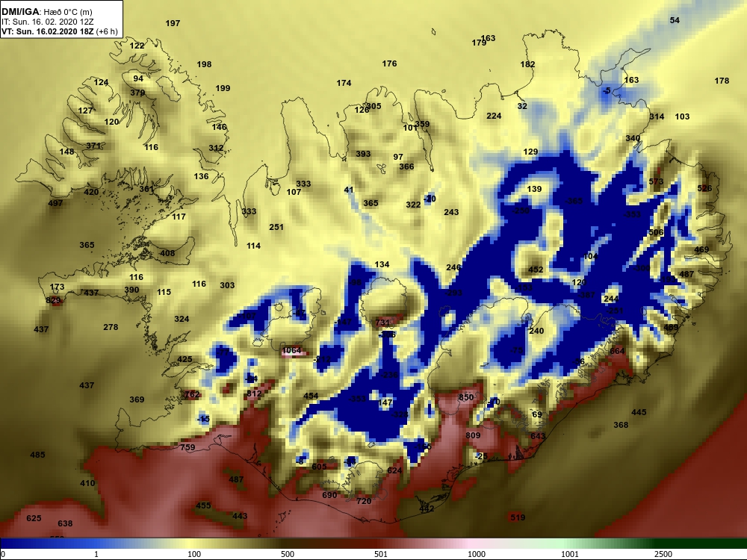Select the 425 map value
This screenshot has width=747, height=560.
click(185, 359)
